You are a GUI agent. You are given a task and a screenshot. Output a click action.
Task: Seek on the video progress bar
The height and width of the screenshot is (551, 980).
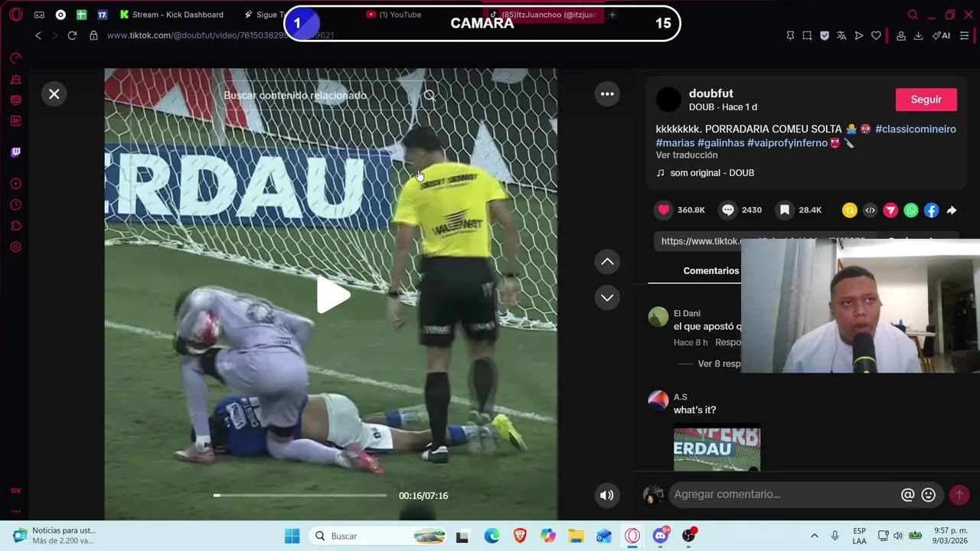(300, 495)
